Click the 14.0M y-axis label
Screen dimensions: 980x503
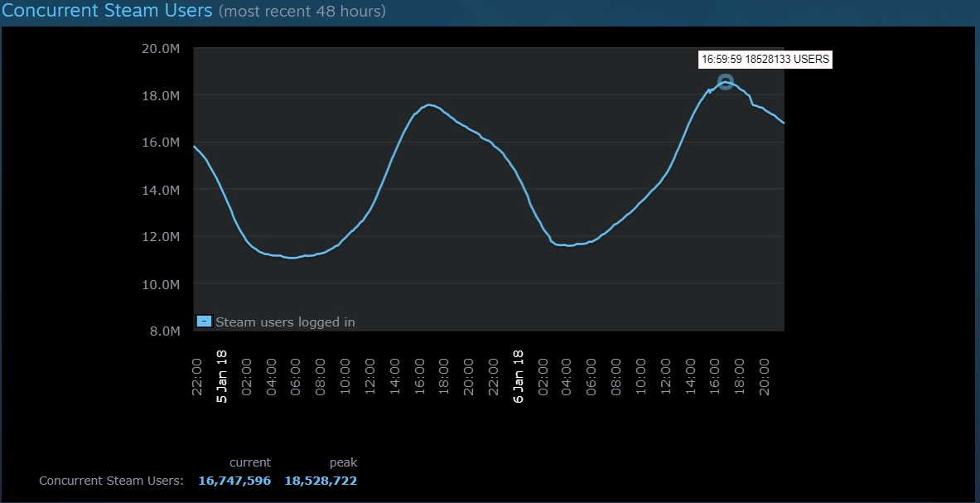click(161, 189)
